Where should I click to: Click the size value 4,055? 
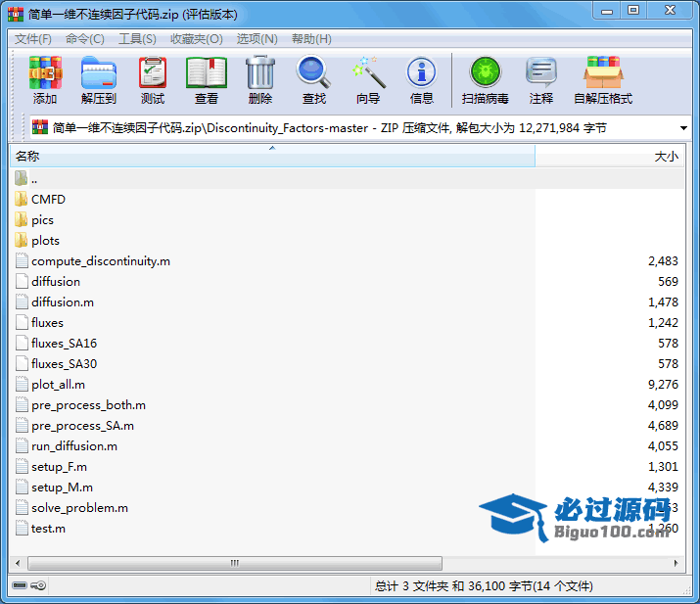(663, 446)
